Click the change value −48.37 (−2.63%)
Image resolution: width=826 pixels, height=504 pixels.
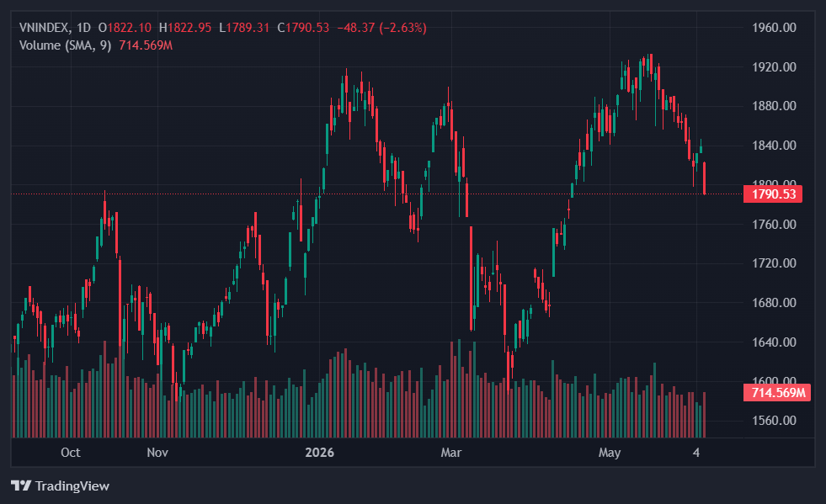pyautogui.click(x=382, y=28)
